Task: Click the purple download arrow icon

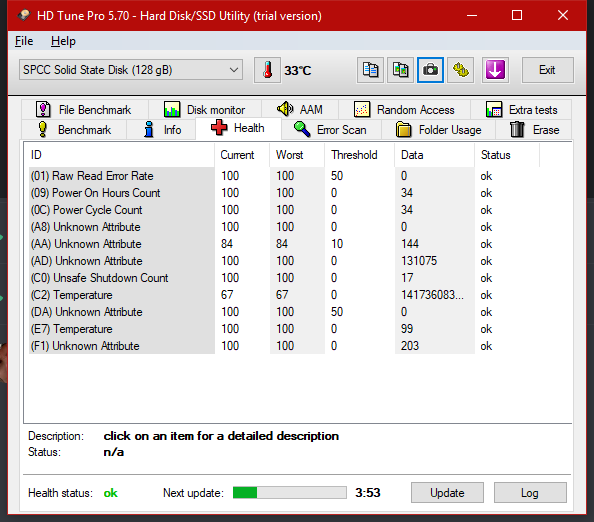Action: pyautogui.click(x=495, y=70)
